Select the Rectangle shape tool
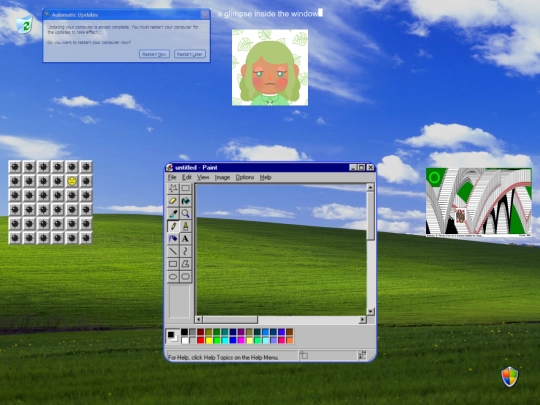540x405 pixels. pyautogui.click(x=173, y=264)
